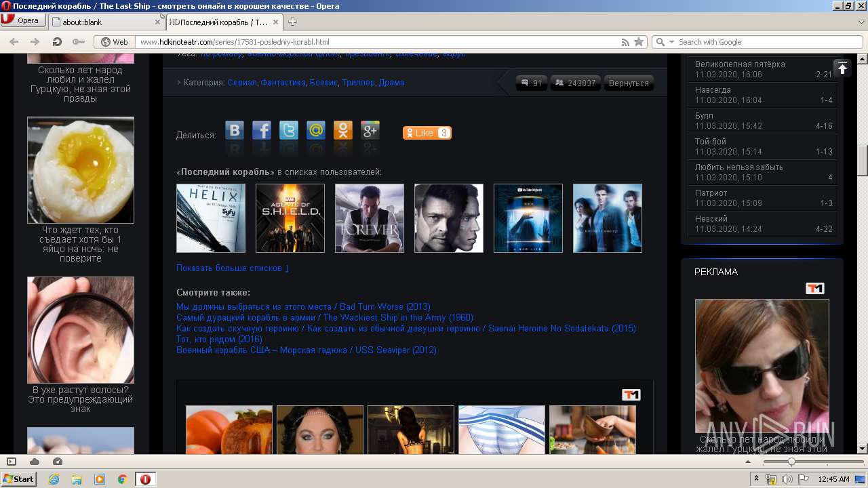This screenshot has width=868, height=488.
Task: Open Невский update entry
Action: [x=764, y=224]
